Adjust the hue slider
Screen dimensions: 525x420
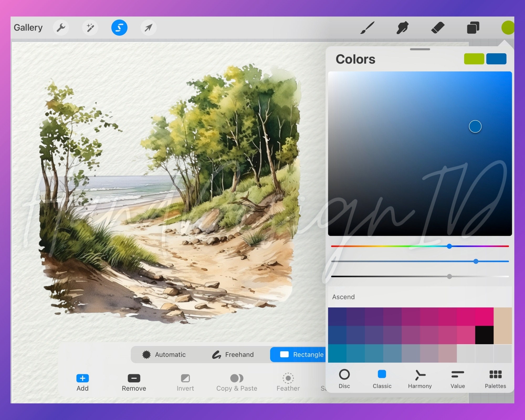pos(450,246)
